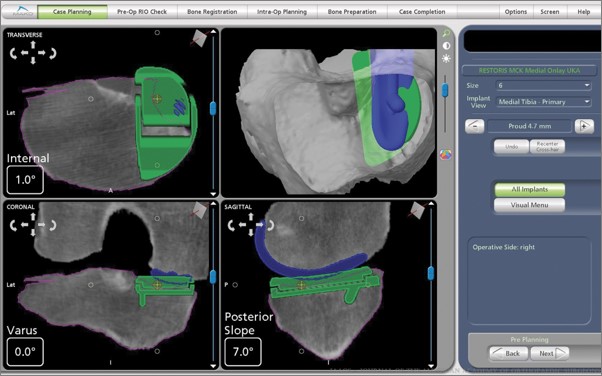Click the Coronal slice plane icon
602x376 pixels.
coord(200,210)
